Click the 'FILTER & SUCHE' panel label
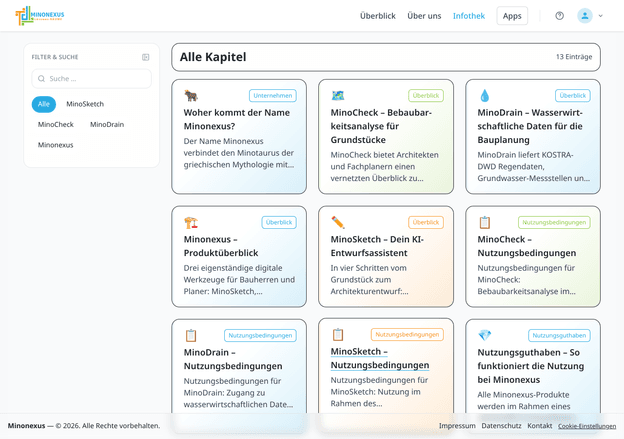This screenshot has height=439, width=624. 55,57
